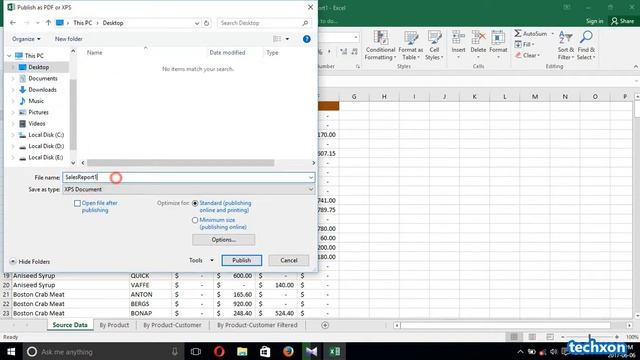The image size is (640, 360).
Task: Collapse the Excel ribbon chevron
Action: pos(636,66)
